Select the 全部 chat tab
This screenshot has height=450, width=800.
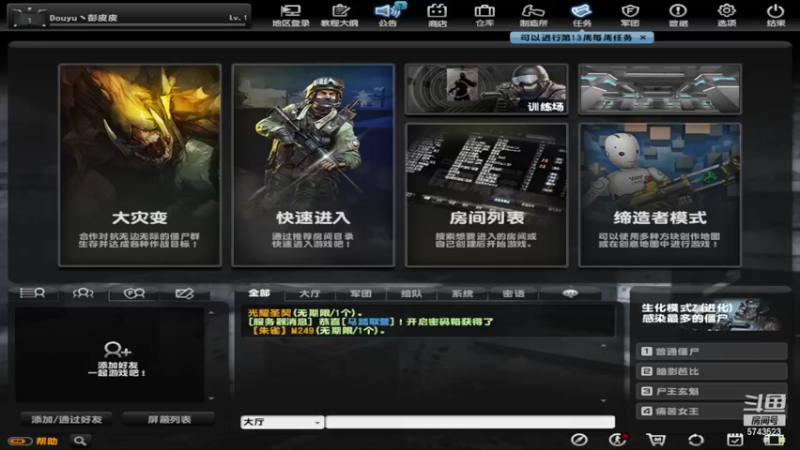(259, 293)
